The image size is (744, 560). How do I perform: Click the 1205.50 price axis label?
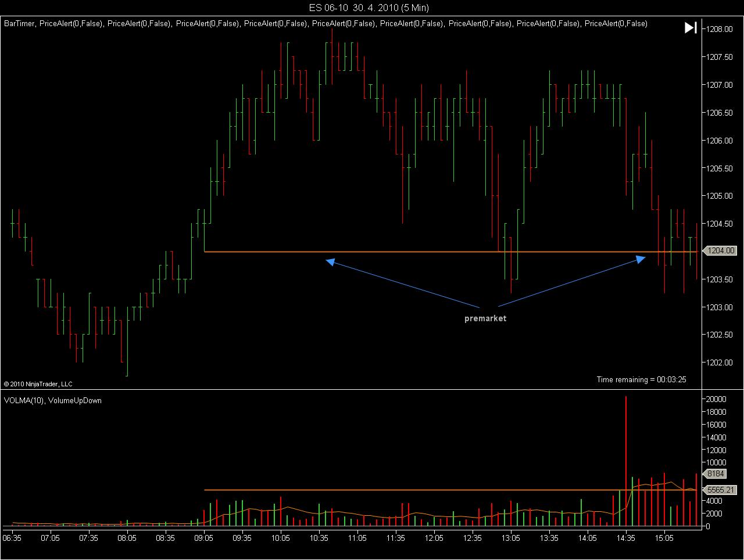click(x=720, y=168)
